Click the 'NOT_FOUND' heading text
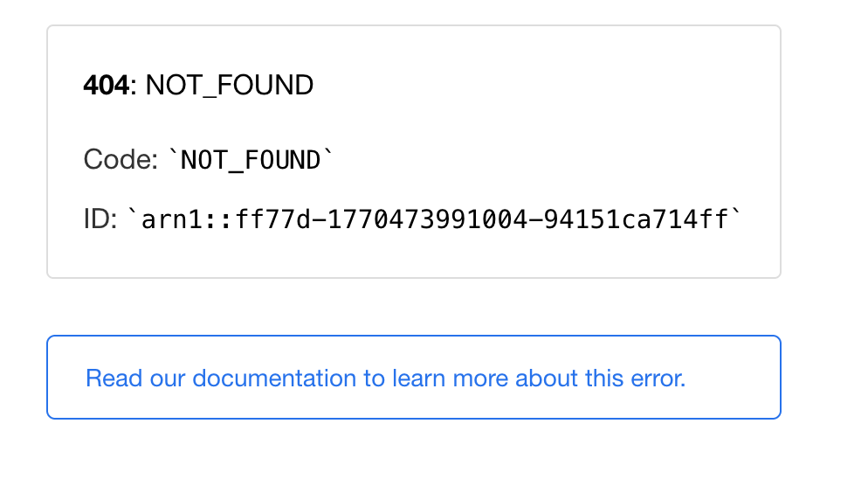The image size is (868, 486). 230,86
